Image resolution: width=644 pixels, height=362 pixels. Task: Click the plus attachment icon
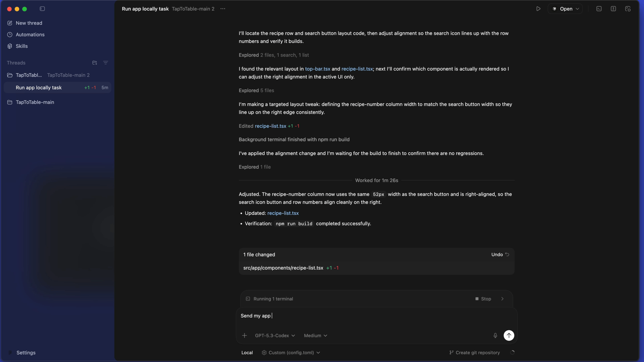pos(244,335)
